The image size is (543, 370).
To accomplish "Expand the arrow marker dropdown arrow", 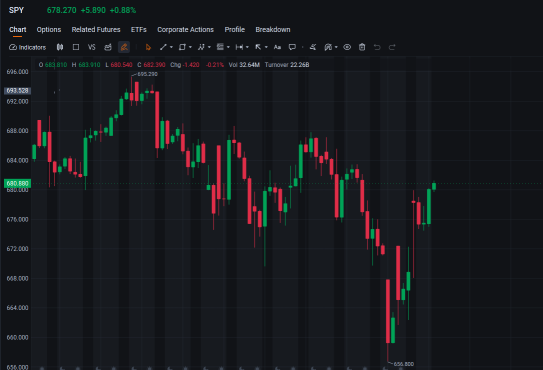I will tap(266, 47).
